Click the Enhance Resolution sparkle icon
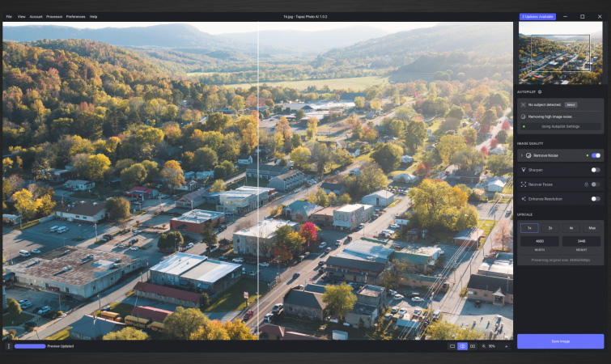 [x=524, y=199]
